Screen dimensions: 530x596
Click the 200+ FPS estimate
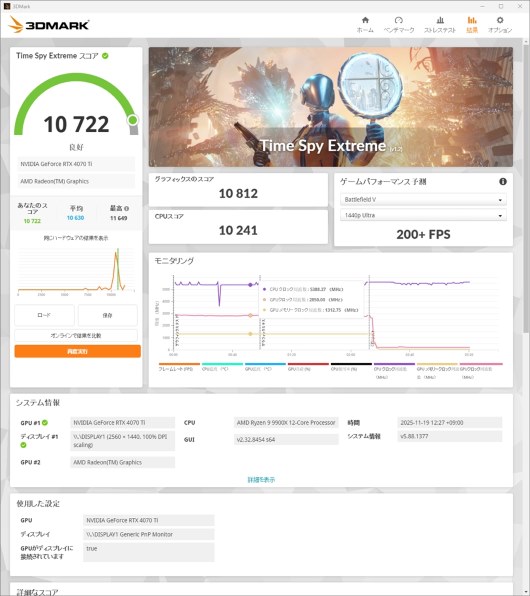423,235
